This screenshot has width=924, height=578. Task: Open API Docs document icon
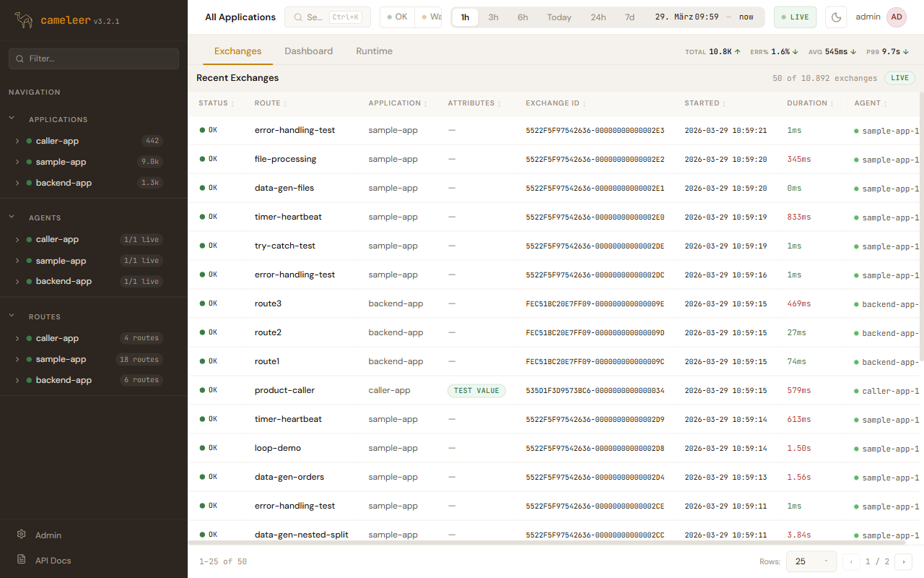click(22, 560)
